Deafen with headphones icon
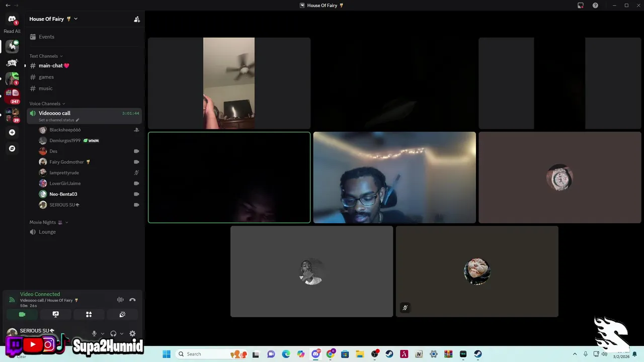The width and height of the screenshot is (644, 362). 113,333
